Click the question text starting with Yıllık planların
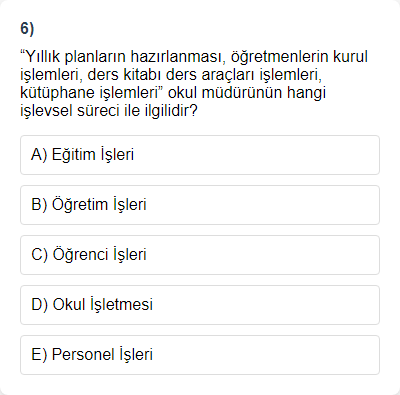The width and height of the screenshot is (400, 395). pyautogui.click(x=194, y=83)
